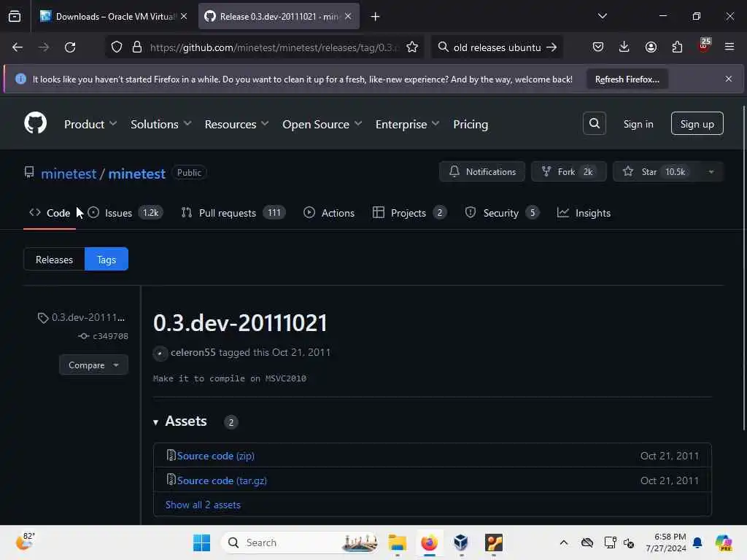Open the Firefox hamburger menu
The width and height of the screenshot is (747, 560).
729,47
